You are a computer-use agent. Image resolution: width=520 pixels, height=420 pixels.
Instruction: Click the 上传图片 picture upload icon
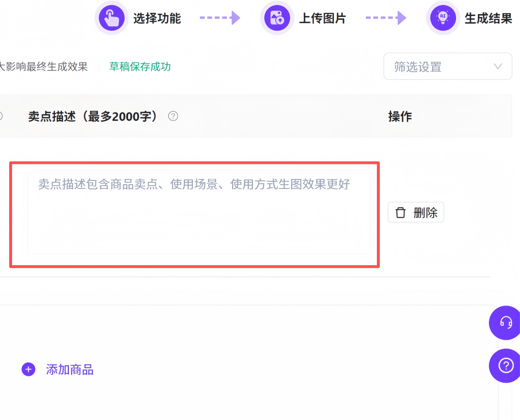(277, 18)
